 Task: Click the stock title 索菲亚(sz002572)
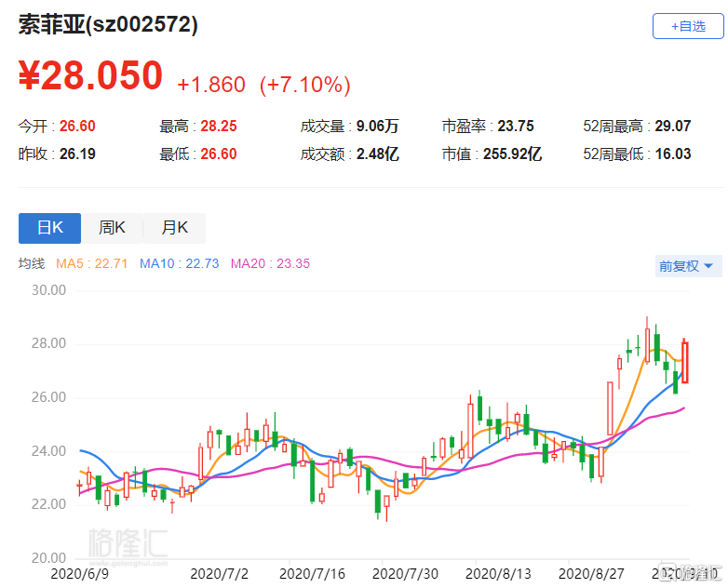108,24
